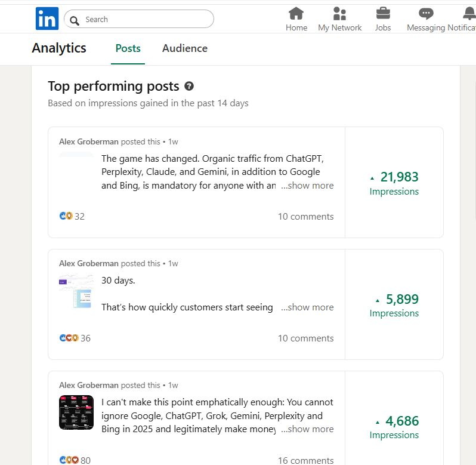Click the 80 reactions count
The height and width of the screenshot is (465, 476).
86,460
